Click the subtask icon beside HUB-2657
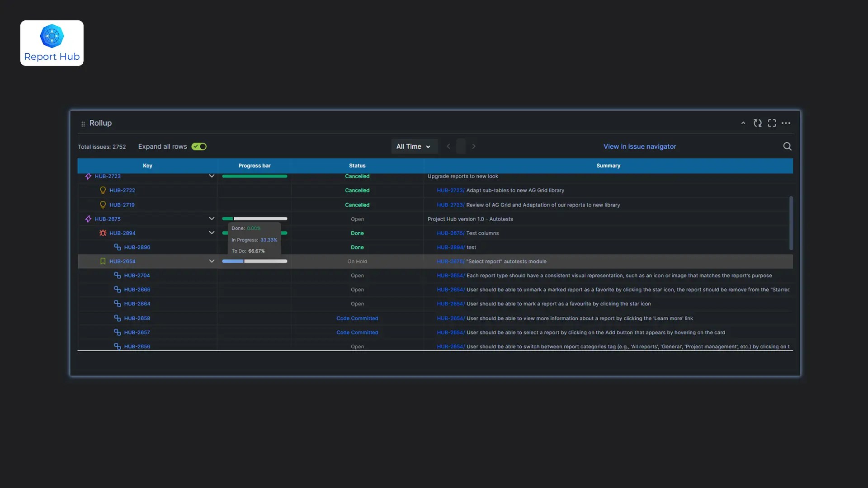 click(118, 332)
